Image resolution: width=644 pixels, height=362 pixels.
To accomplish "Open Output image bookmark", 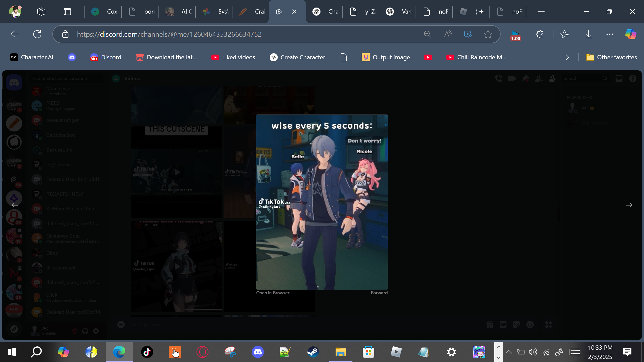I will tap(386, 57).
